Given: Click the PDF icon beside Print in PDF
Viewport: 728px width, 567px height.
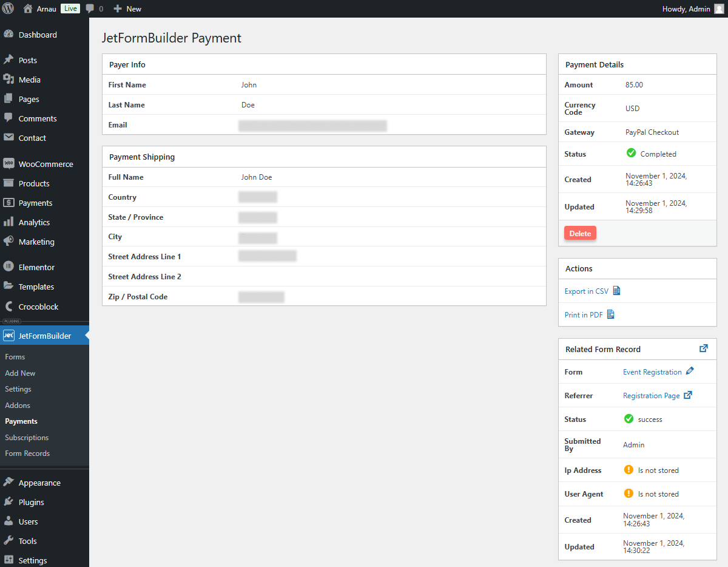Looking at the screenshot, I should click(611, 314).
